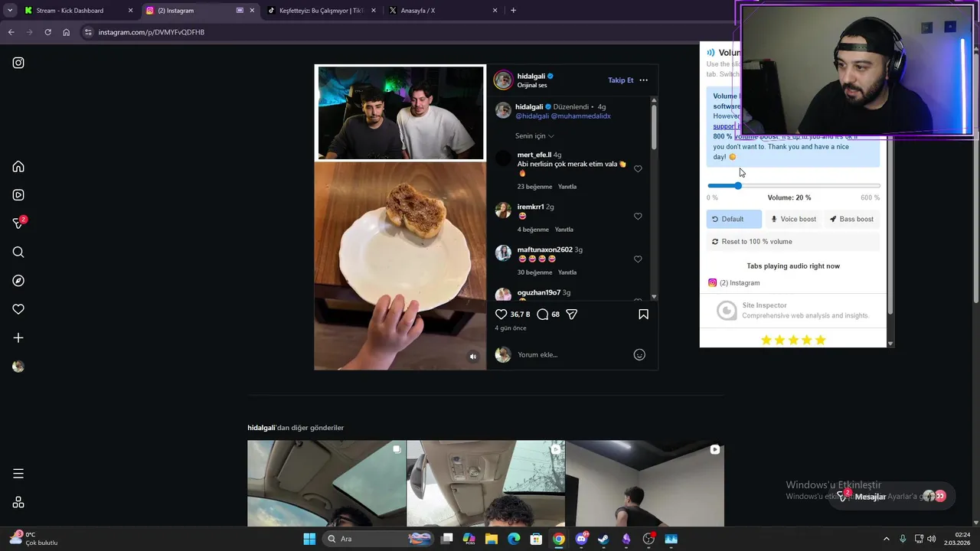Viewport: 980px width, 551px height.
Task: Open comments via the speech bubble icon
Action: [543, 315]
